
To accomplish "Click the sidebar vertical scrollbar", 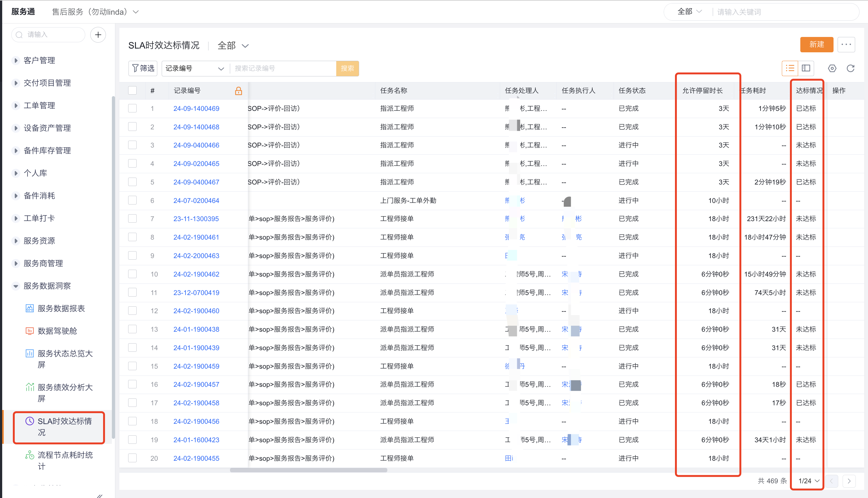I will click(113, 267).
